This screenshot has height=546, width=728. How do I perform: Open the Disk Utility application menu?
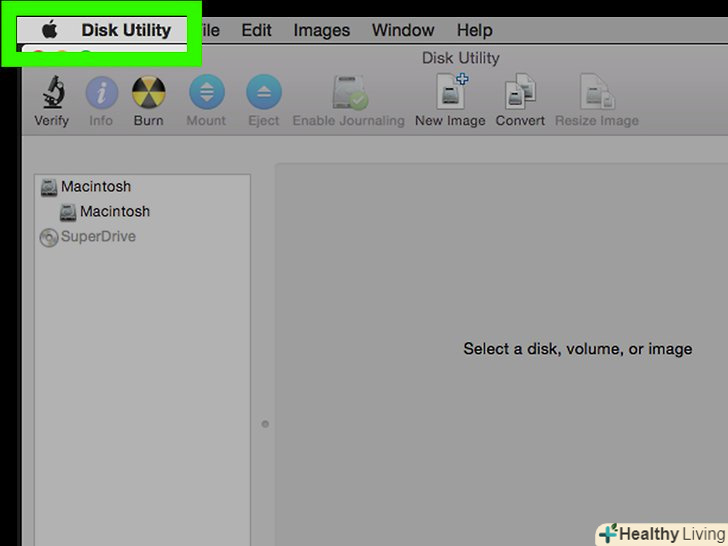(x=126, y=30)
